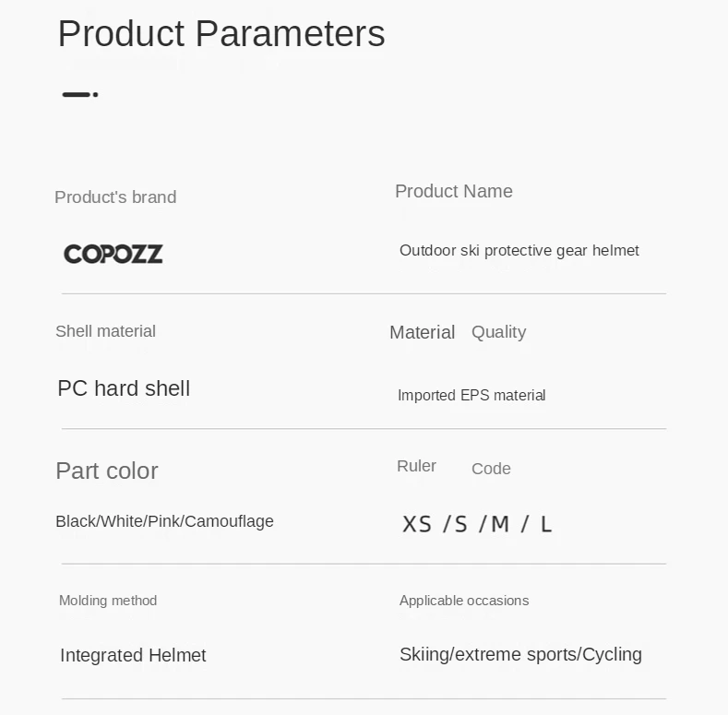The image size is (728, 715).
Task: Click the COPOZZ brand logo
Action: 113,254
